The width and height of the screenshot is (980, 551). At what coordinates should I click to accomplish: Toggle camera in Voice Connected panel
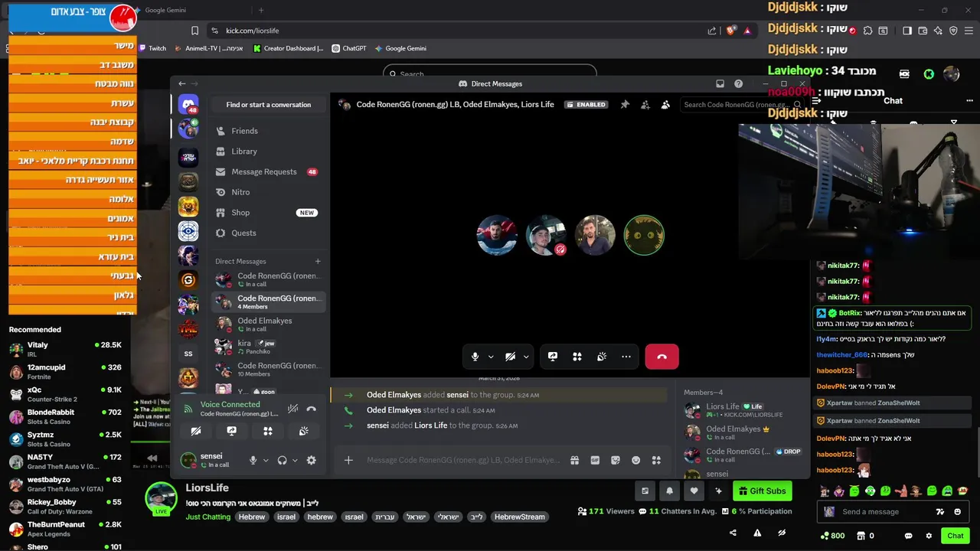click(196, 431)
